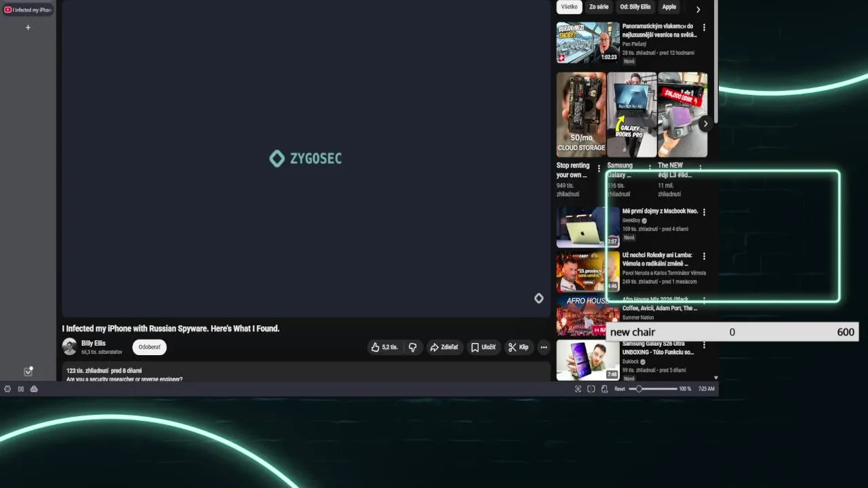This screenshot has height=488, width=868.
Task: Save the video with Uložiť button
Action: [484, 347]
